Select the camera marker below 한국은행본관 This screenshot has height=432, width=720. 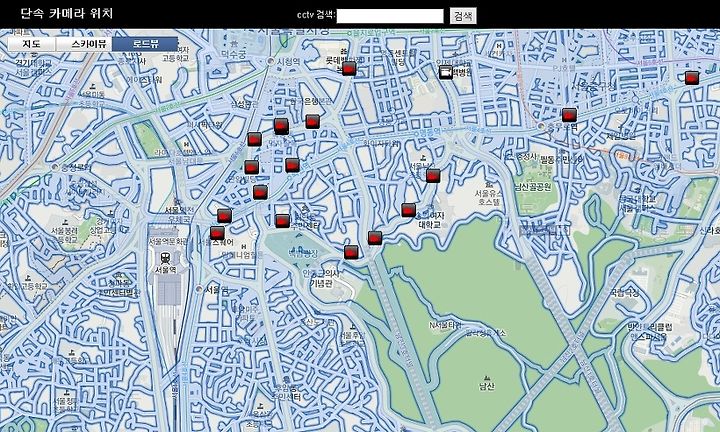(x=313, y=122)
